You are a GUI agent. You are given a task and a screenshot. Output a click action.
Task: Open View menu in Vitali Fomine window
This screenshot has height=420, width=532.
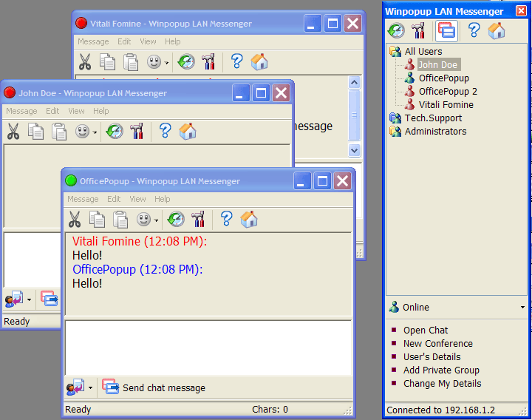coord(148,41)
